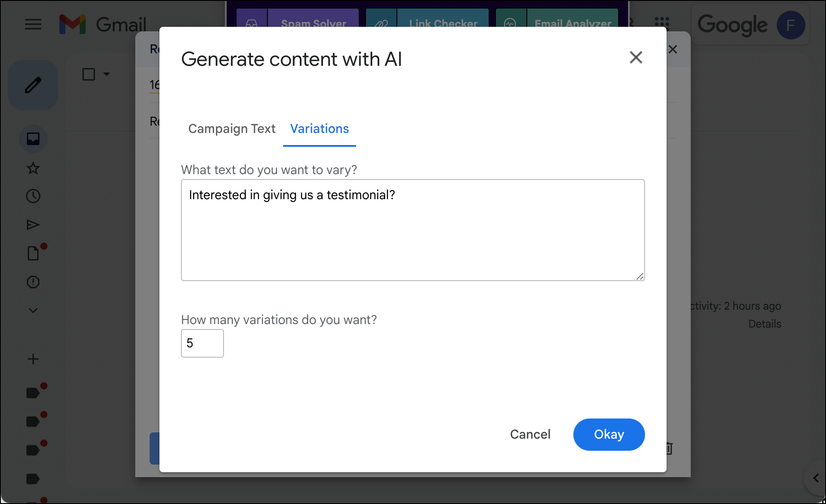Toggle the select-all emails checkbox

point(89,74)
